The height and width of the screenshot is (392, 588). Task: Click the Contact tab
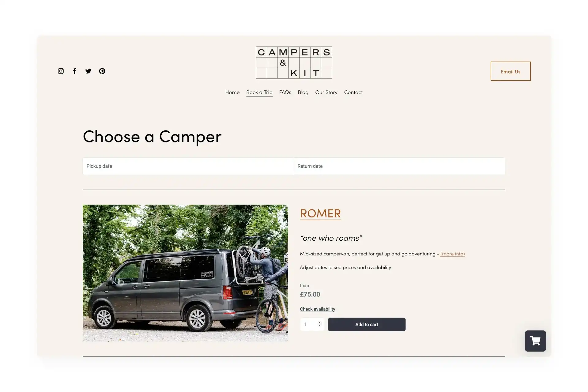point(353,92)
